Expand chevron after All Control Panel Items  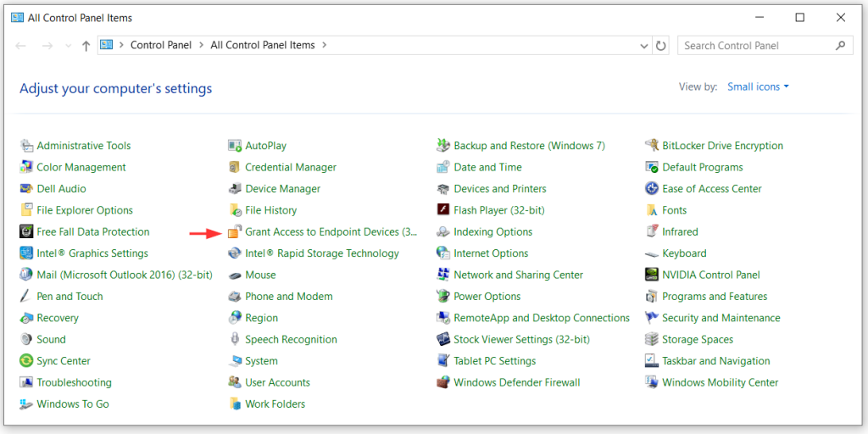click(325, 46)
